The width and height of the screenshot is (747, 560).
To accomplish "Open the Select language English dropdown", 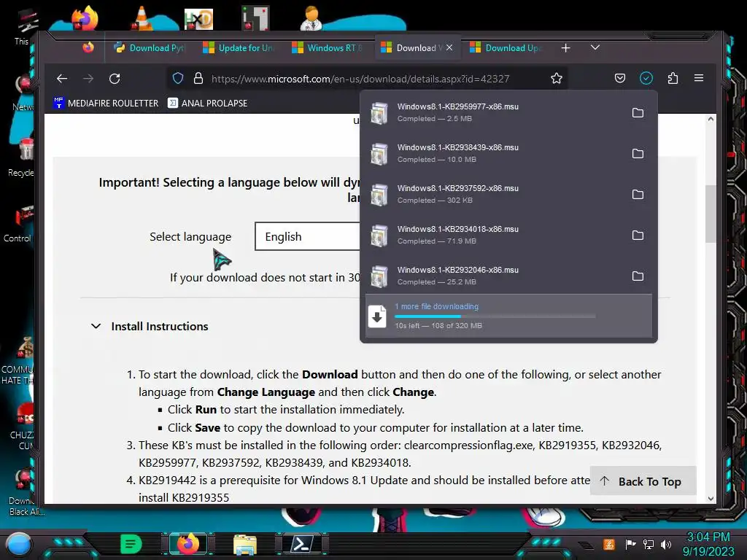I will tap(307, 237).
